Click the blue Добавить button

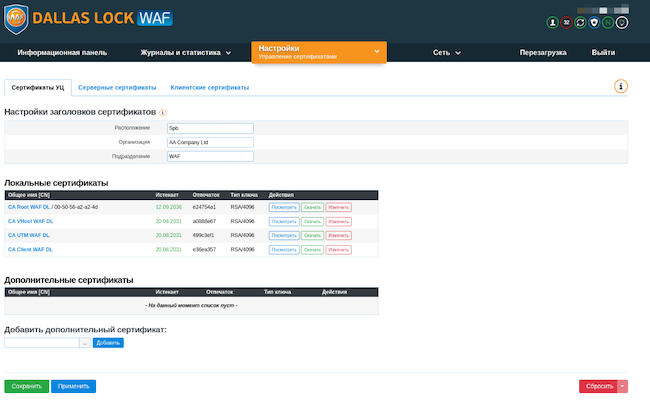click(x=108, y=343)
